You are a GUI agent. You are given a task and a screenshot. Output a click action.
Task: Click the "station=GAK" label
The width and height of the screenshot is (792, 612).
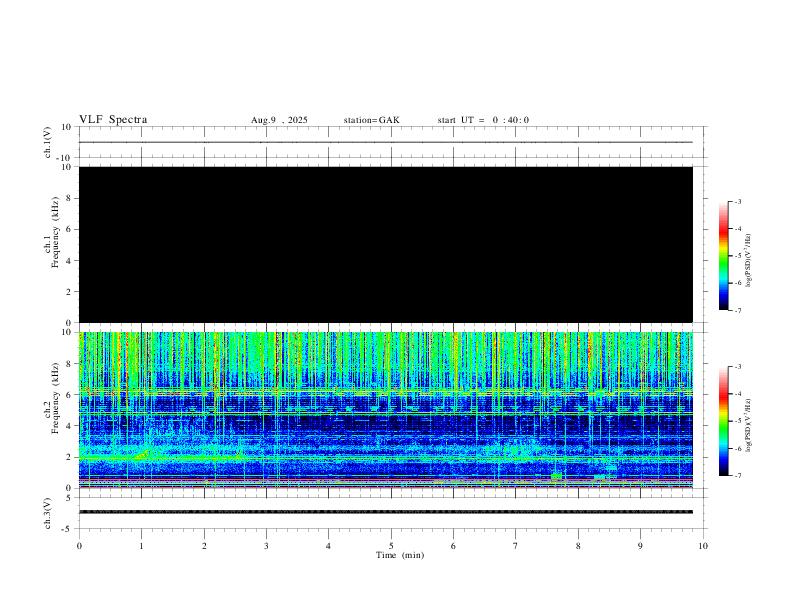pyautogui.click(x=371, y=120)
